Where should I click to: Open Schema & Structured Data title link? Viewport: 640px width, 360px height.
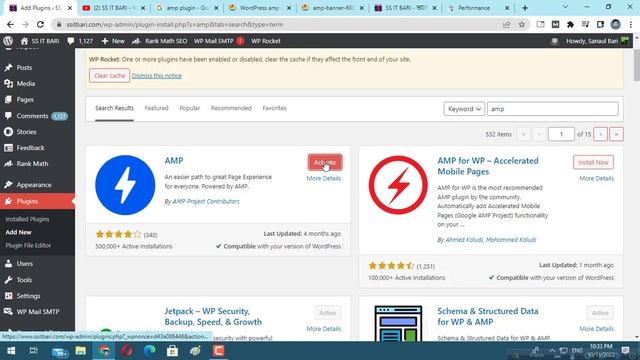pos(488,316)
